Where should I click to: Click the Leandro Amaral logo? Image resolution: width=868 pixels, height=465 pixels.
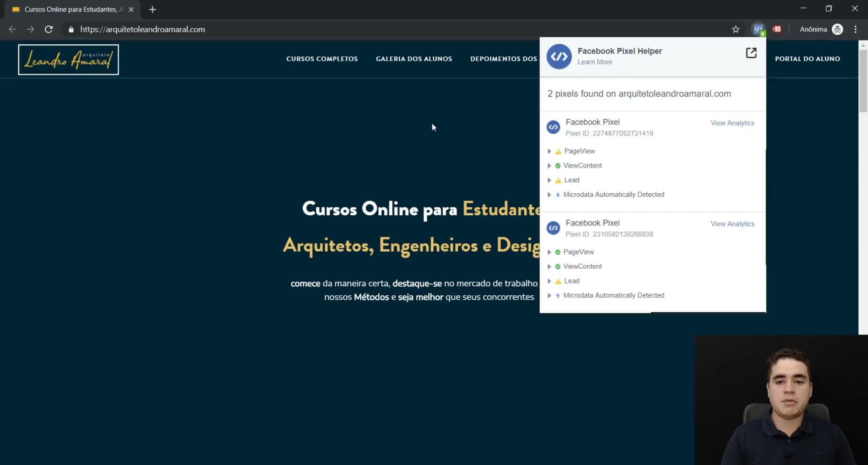68,59
